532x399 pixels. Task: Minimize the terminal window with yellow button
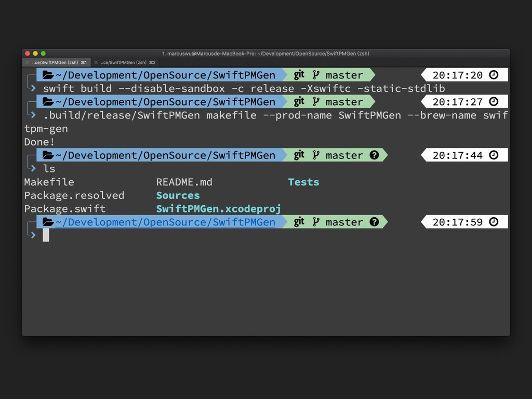tap(35, 54)
